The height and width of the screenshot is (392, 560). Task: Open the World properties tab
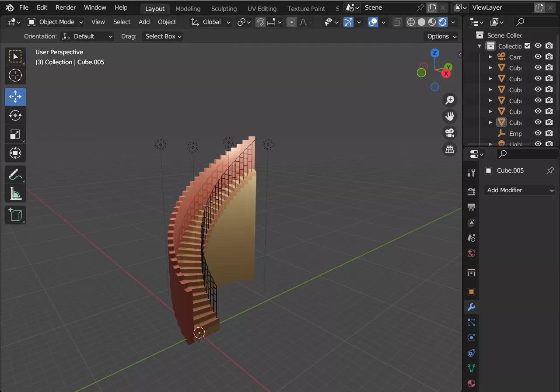point(471,253)
